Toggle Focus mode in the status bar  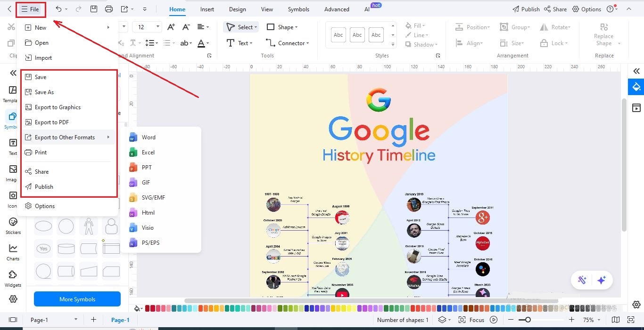(471, 320)
